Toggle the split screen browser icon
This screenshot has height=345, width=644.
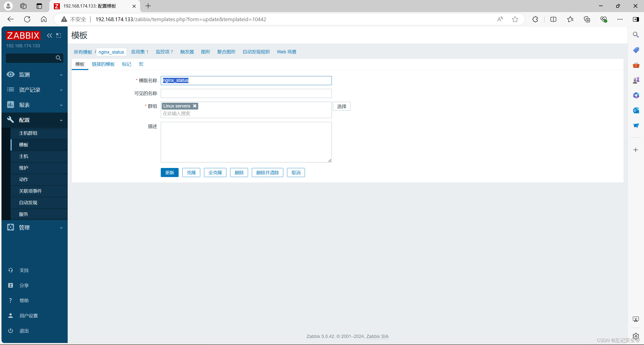pyautogui.click(x=553, y=19)
